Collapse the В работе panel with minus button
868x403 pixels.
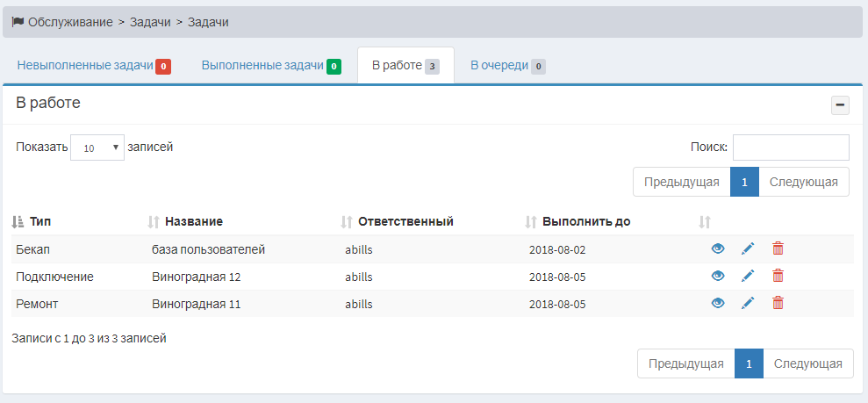tap(840, 104)
